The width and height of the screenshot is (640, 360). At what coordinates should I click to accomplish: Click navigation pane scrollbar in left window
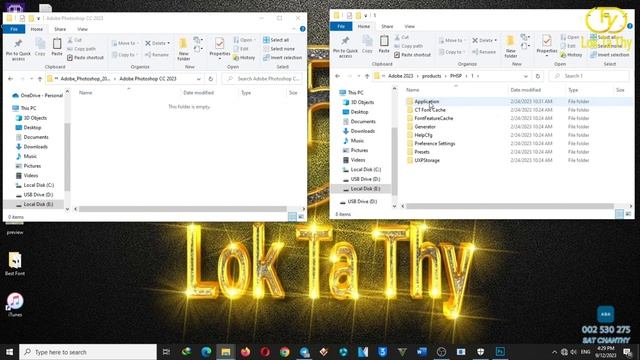point(67,157)
